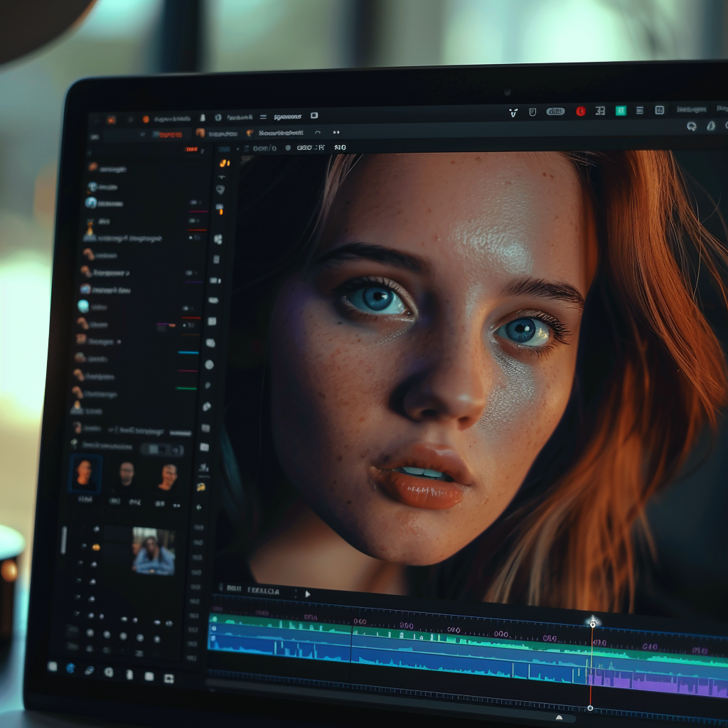Click the shield-shaped icon in top toolbar

coord(532,112)
